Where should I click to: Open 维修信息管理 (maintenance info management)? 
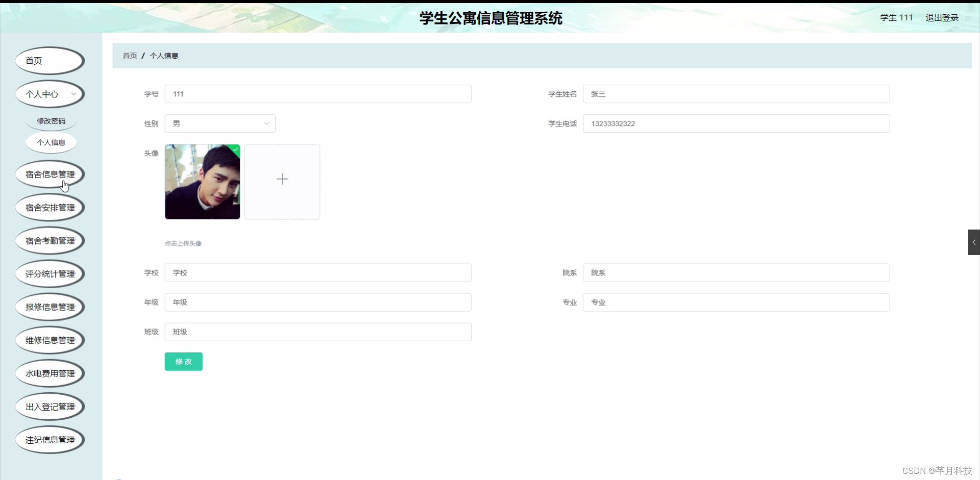50,340
